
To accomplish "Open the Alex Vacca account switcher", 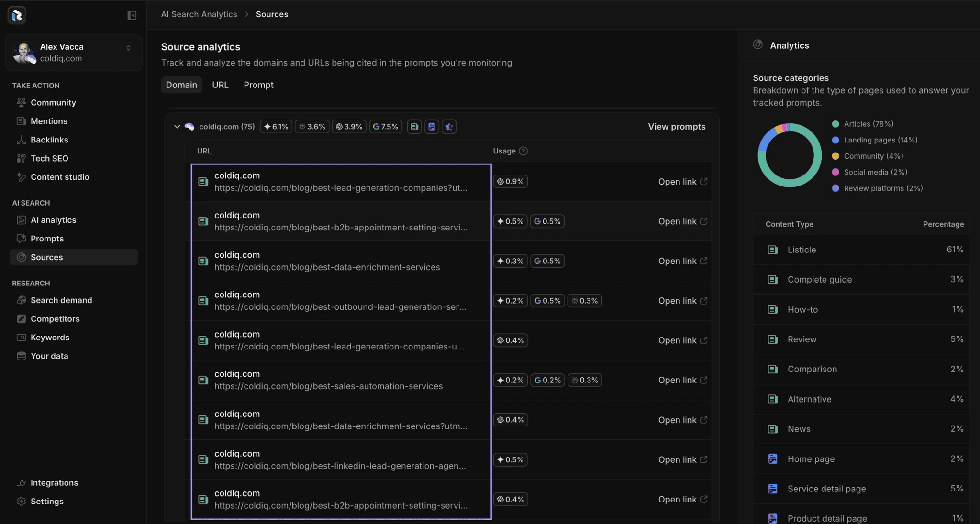I will (128, 48).
